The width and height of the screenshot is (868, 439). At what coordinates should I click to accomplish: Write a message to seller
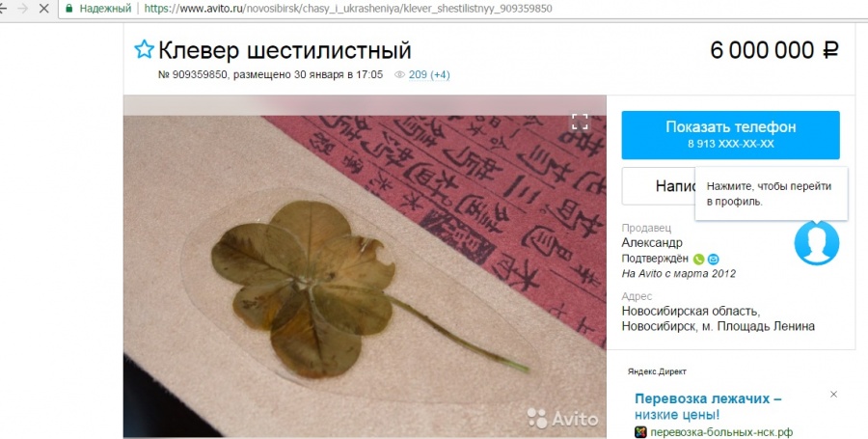pos(659,186)
